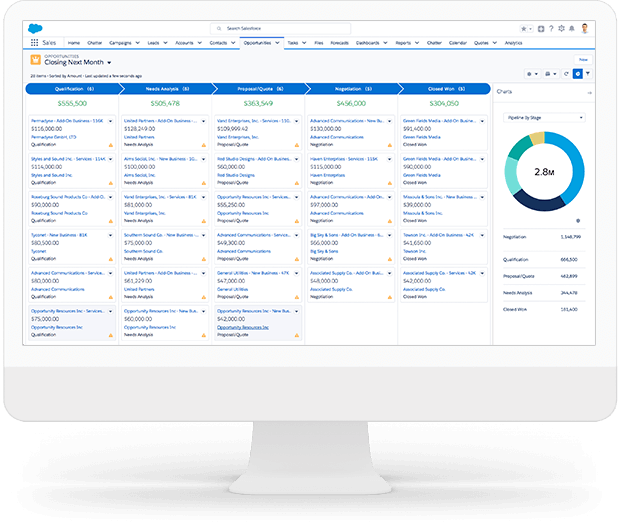The height and width of the screenshot is (525, 620).
Task: Click warning icon on Advanced Communications $130,000 card
Action: (389, 145)
